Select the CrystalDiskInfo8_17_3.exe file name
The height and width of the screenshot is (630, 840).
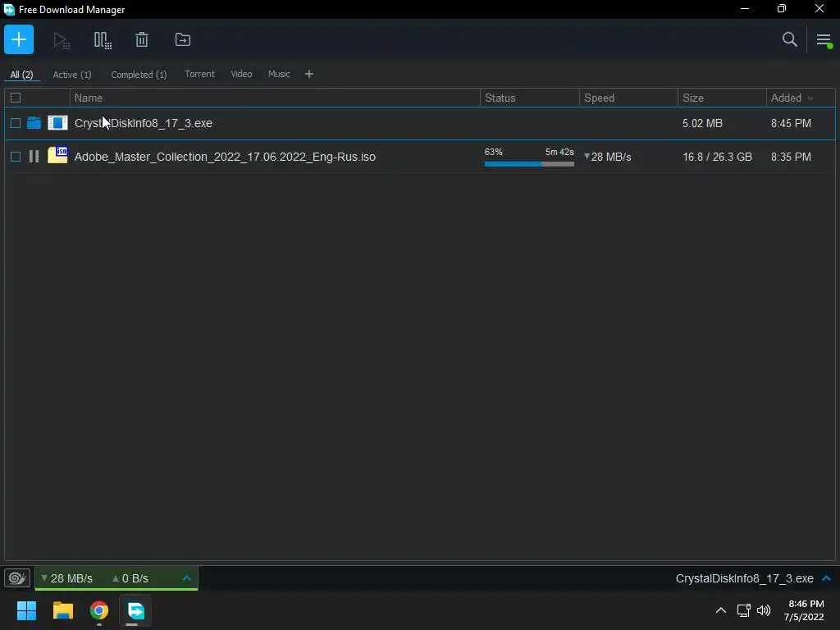point(143,123)
